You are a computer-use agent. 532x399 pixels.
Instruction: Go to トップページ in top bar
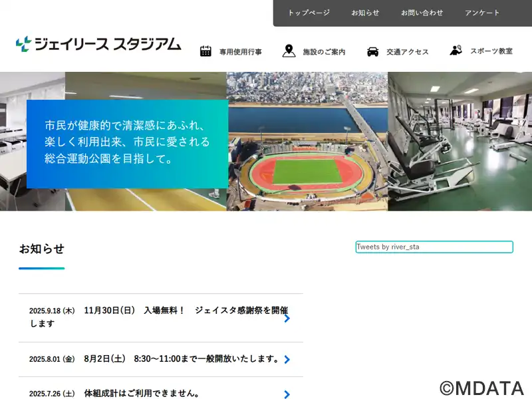coord(309,13)
